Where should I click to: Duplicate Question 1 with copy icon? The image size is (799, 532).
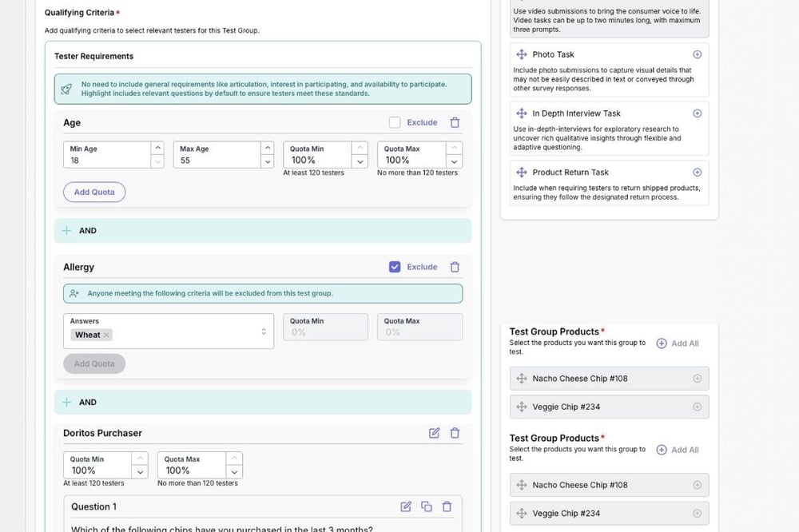pyautogui.click(x=427, y=506)
